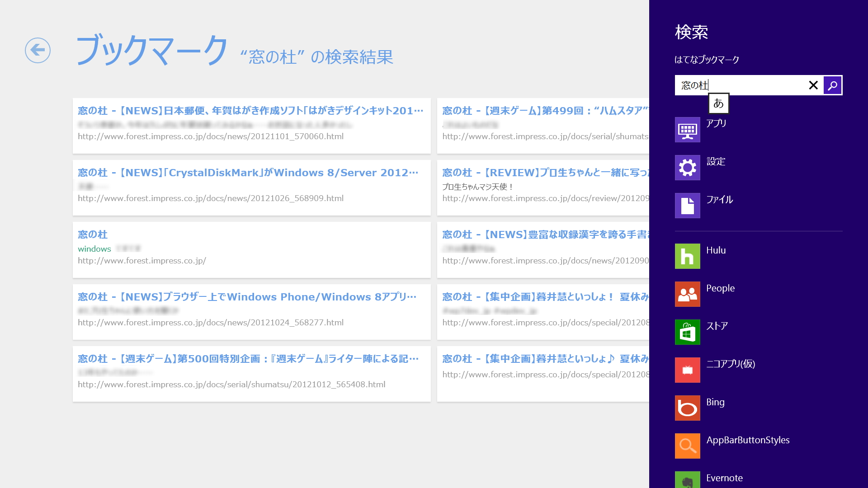This screenshot has width=868, height=488.
Task: Select the AppBarButtonStyles app
Action: 687,446
